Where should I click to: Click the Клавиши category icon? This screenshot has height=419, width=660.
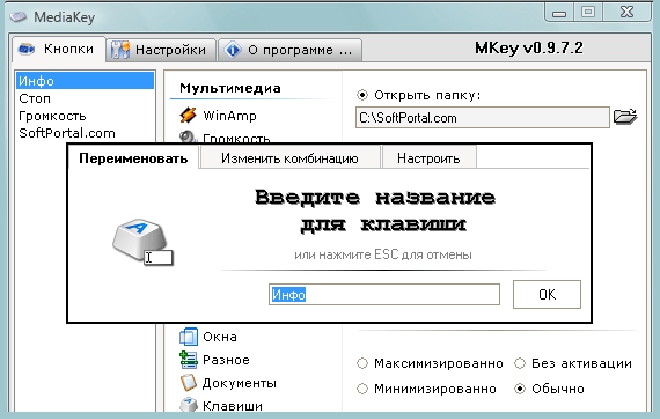[187, 406]
